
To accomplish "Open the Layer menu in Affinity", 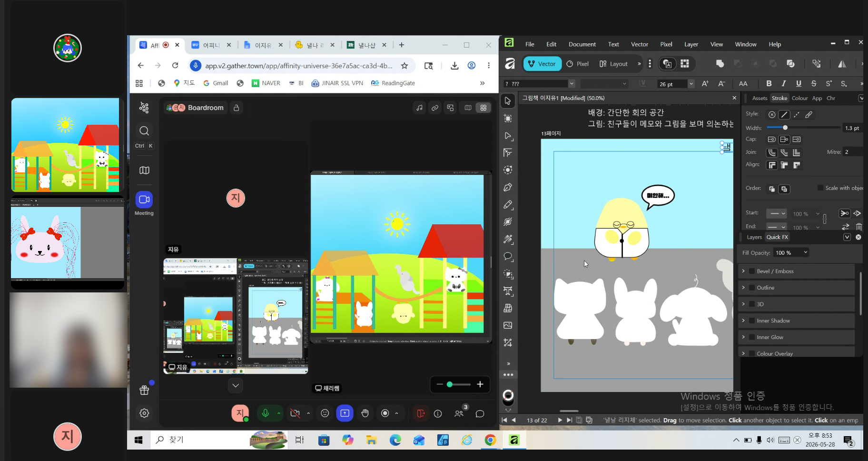I will 691,44.
